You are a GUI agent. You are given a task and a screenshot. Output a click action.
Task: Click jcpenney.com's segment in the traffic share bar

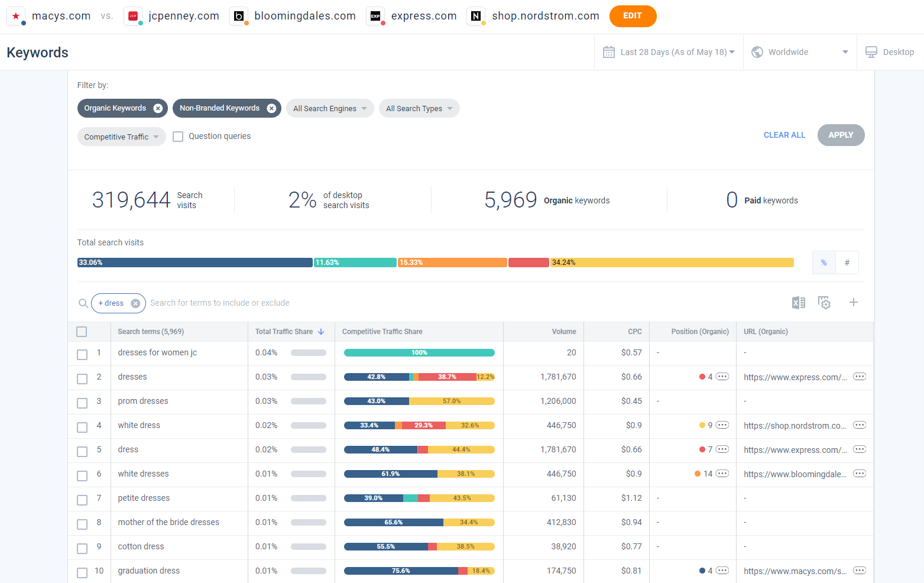(355, 262)
